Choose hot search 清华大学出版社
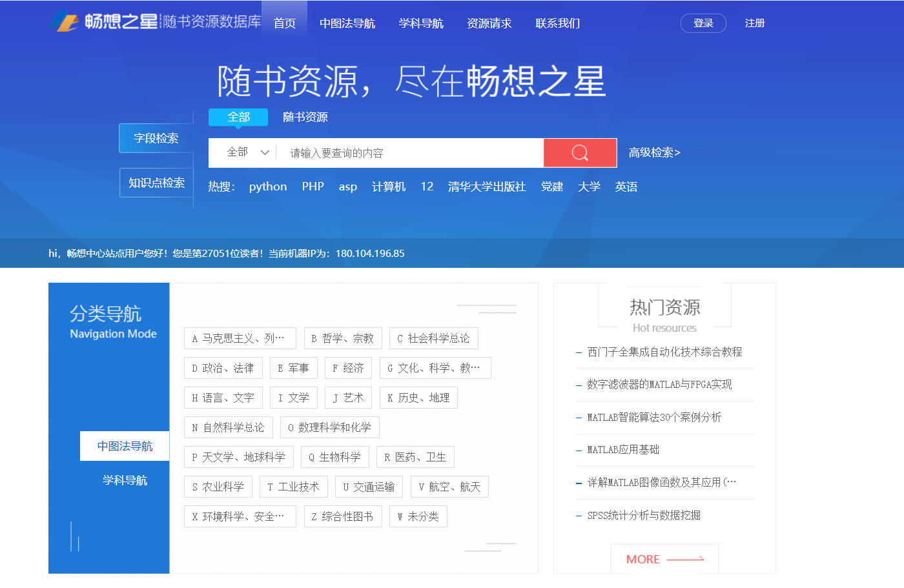 click(x=487, y=187)
